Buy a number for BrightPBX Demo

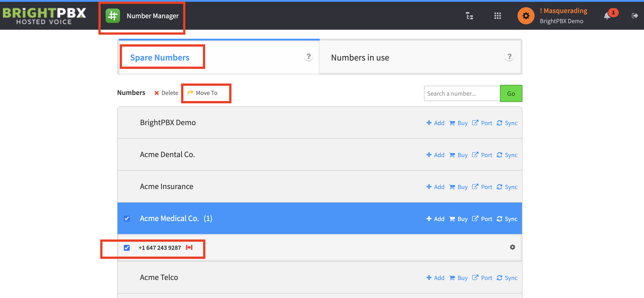click(458, 123)
